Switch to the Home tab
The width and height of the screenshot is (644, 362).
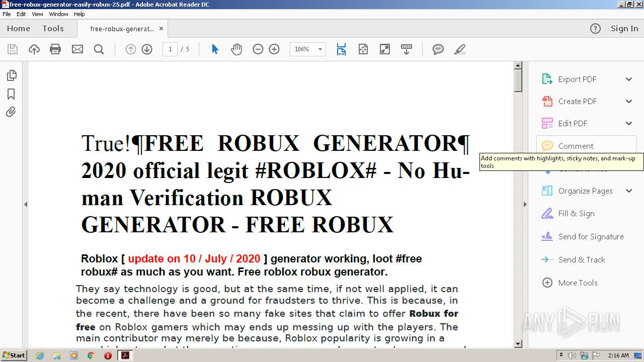click(19, 29)
